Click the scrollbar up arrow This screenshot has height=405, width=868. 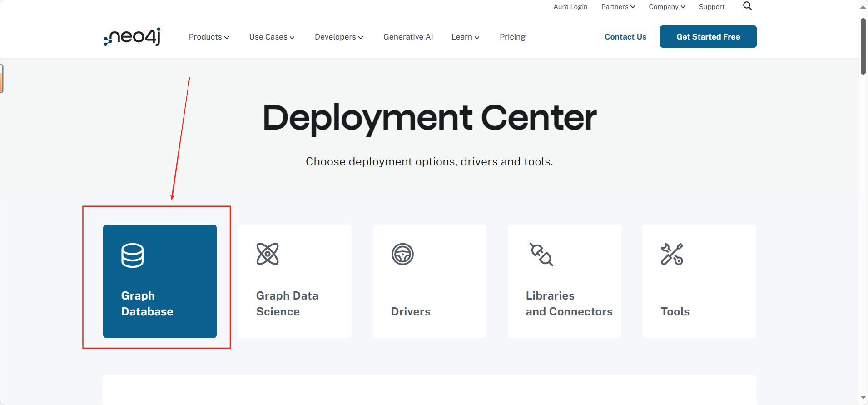coord(863,7)
